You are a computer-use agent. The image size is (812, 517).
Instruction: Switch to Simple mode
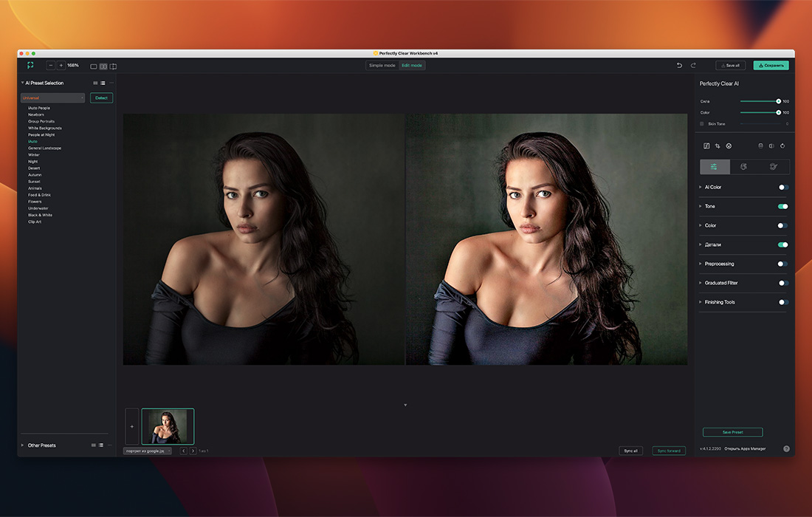coord(382,66)
